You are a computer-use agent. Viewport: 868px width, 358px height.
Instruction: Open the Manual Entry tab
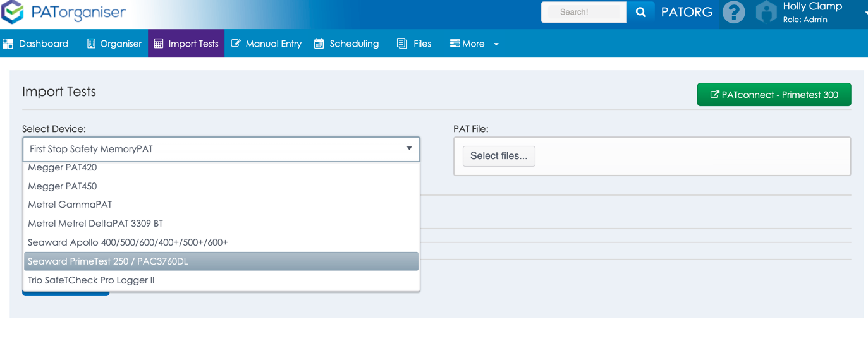[x=266, y=44]
